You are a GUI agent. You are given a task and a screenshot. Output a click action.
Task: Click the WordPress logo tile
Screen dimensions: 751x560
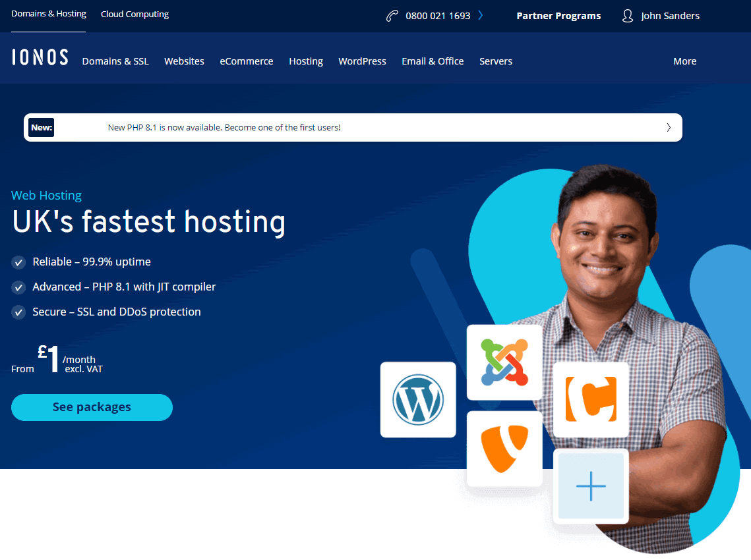click(418, 399)
